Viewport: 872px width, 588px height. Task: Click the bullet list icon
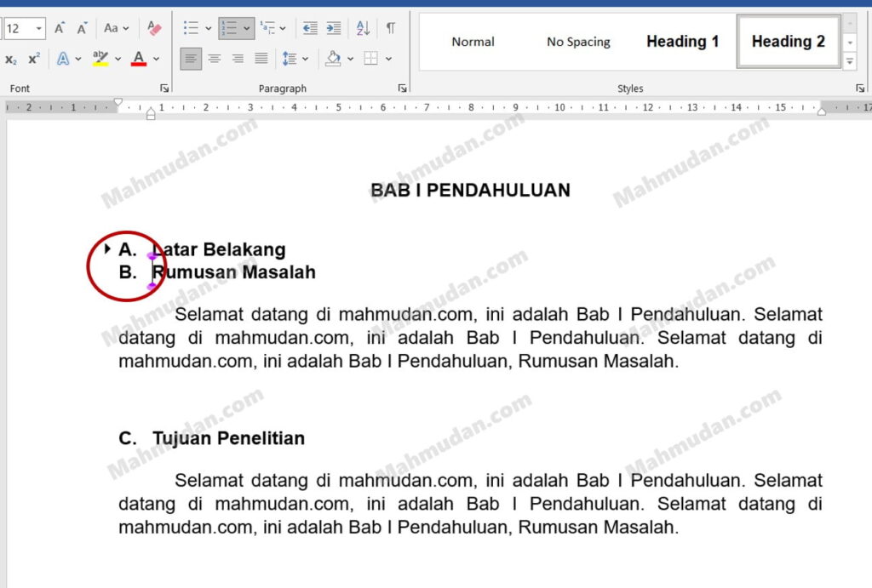191,28
